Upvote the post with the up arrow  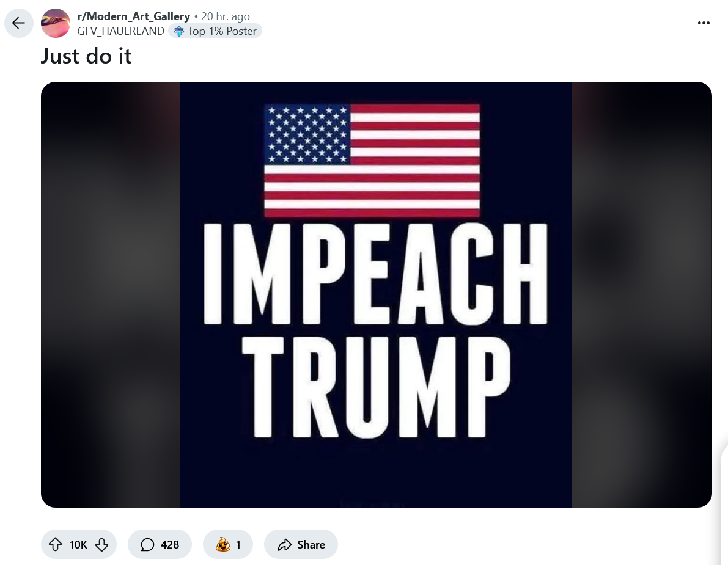tap(55, 544)
